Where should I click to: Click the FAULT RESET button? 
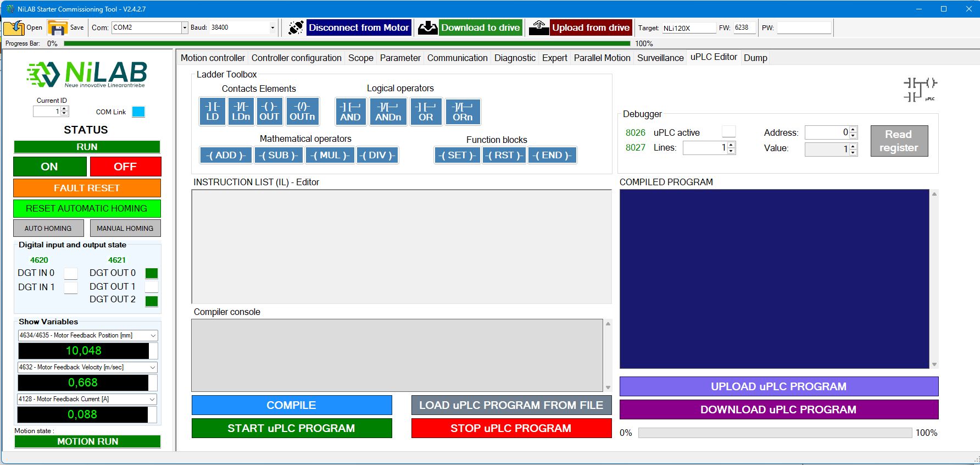87,188
